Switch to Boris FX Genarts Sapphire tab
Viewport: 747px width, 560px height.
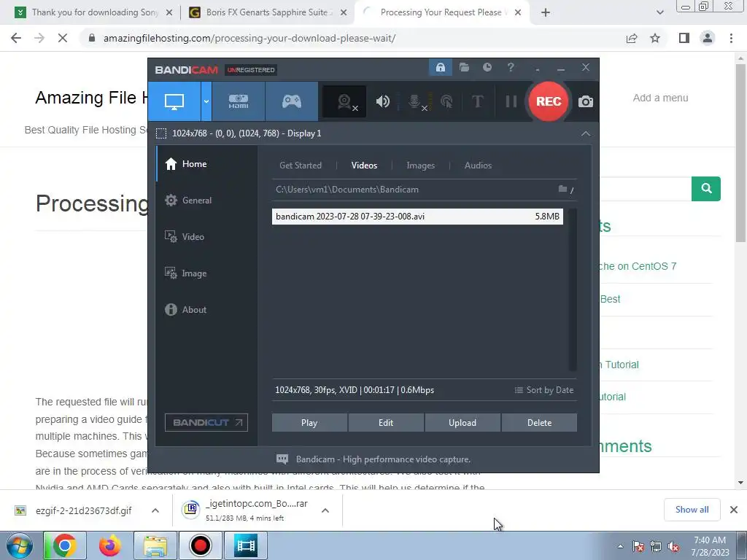pos(267,12)
